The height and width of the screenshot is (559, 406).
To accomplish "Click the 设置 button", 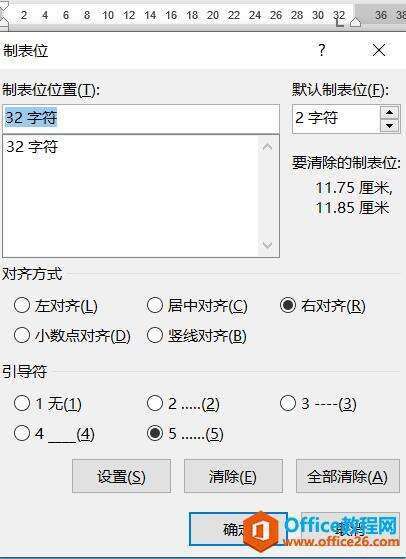I will (121, 476).
